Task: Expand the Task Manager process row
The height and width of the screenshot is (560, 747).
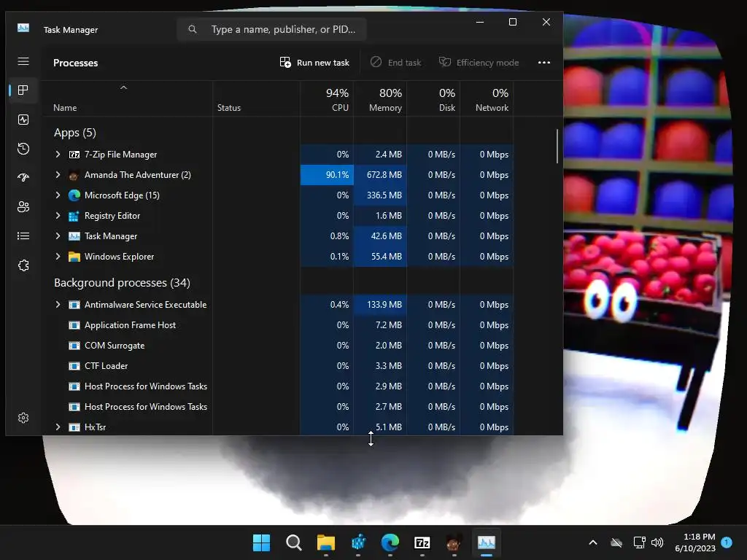Action: pos(58,236)
